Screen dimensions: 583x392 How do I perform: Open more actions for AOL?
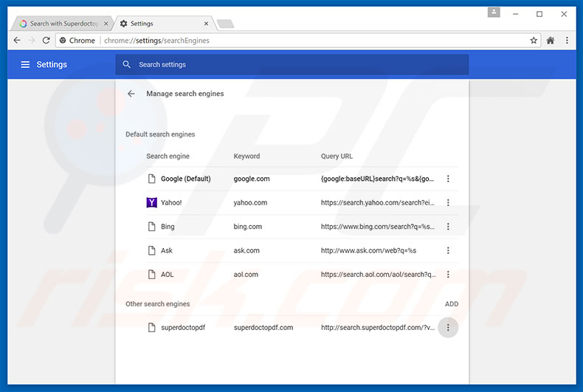[x=448, y=275]
